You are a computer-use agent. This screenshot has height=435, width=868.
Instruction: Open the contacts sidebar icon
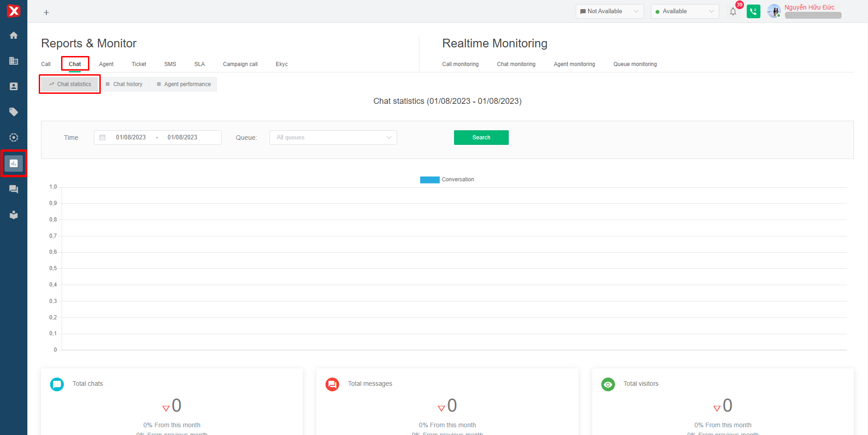pos(14,87)
